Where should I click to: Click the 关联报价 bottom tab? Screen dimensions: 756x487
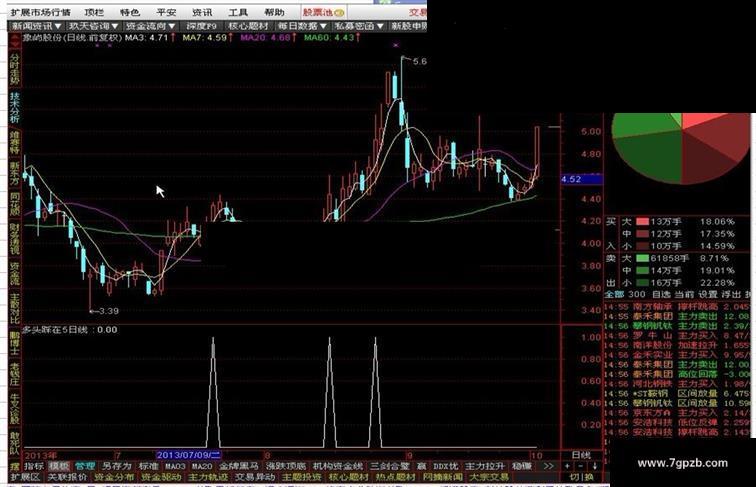(68, 477)
